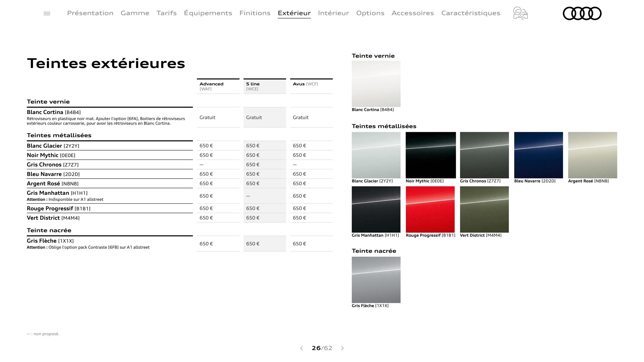Click the Gris Chronos [Z7Z7] table row label
Image resolution: width=644 pixels, height=362 pixels.
[53, 165]
